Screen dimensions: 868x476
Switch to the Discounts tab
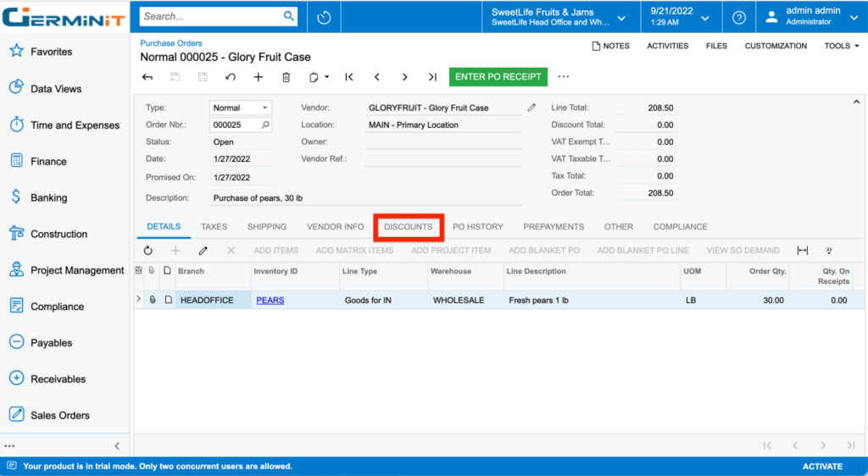[x=408, y=227]
